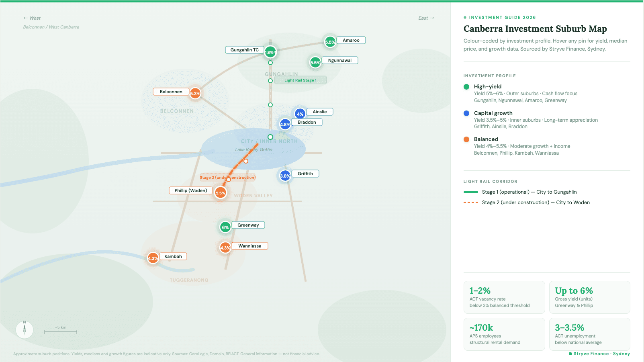
Task: Select the Kambah 4.3% pin
Action: click(x=153, y=258)
